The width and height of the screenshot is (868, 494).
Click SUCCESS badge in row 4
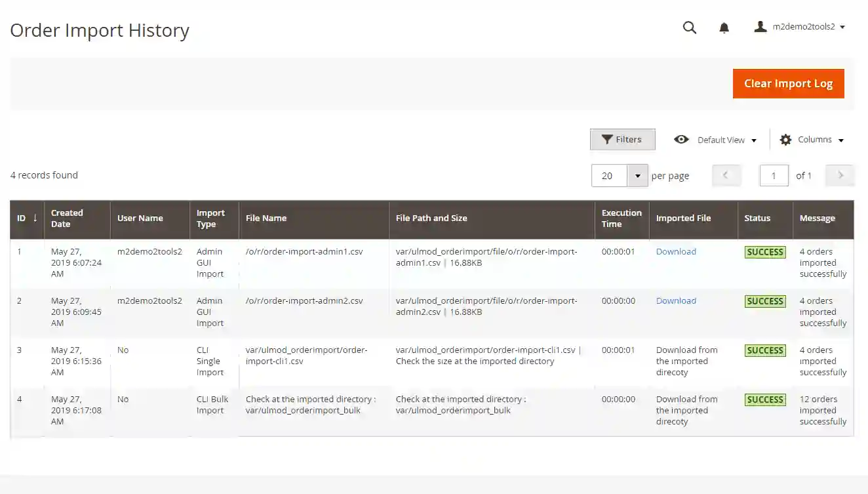765,400
